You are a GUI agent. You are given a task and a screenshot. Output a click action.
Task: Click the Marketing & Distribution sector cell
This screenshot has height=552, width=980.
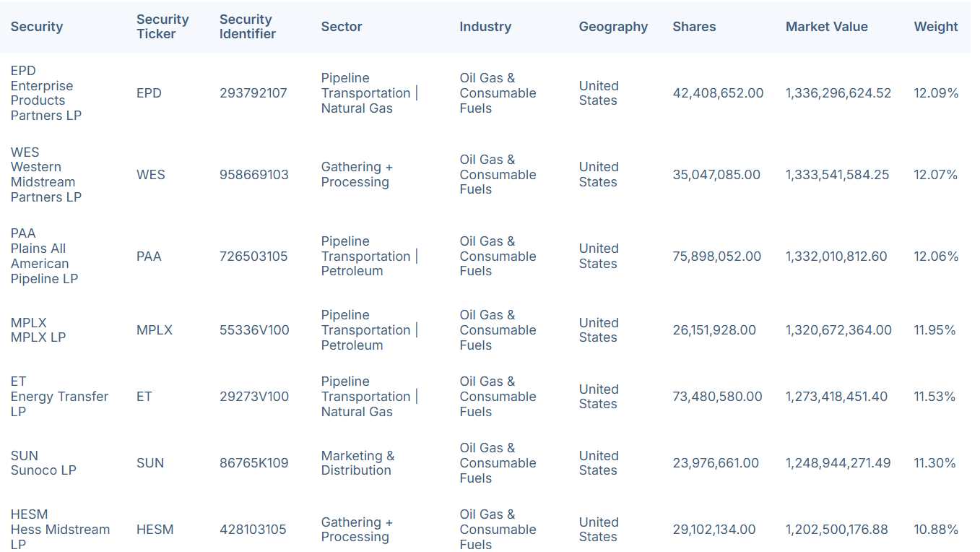[357, 463]
